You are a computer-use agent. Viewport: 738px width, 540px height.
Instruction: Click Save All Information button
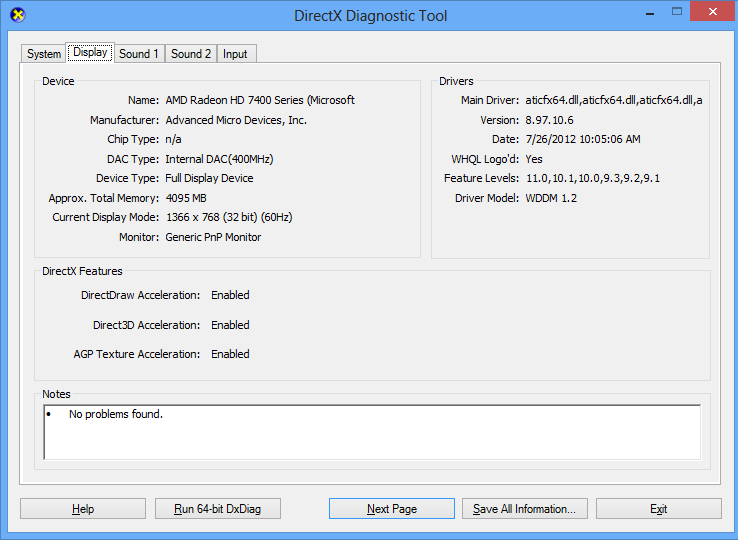point(524,508)
